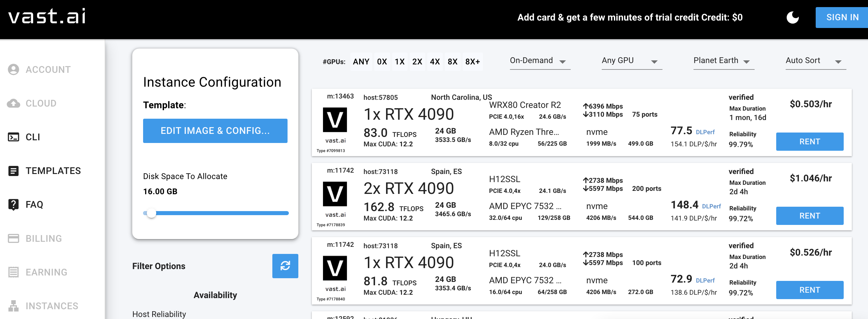Open the Instances network icon
The height and width of the screenshot is (319, 868).
pyautogui.click(x=13, y=306)
